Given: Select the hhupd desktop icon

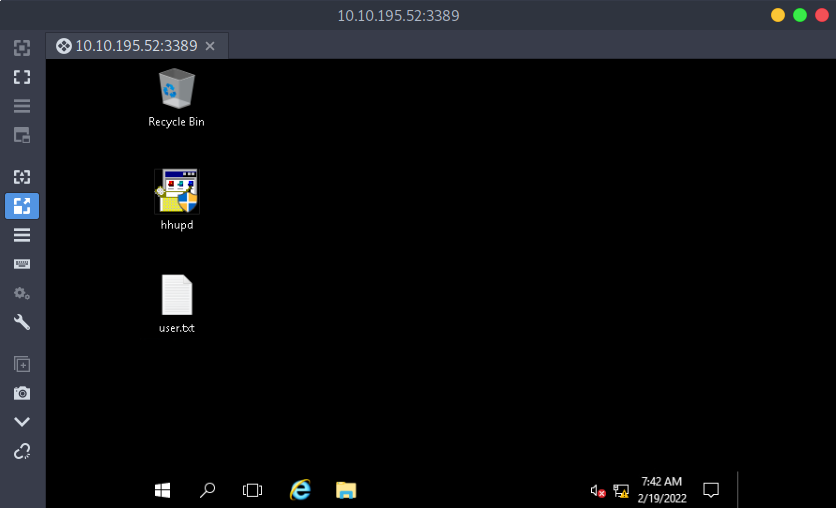Looking at the screenshot, I should pyautogui.click(x=176, y=199).
